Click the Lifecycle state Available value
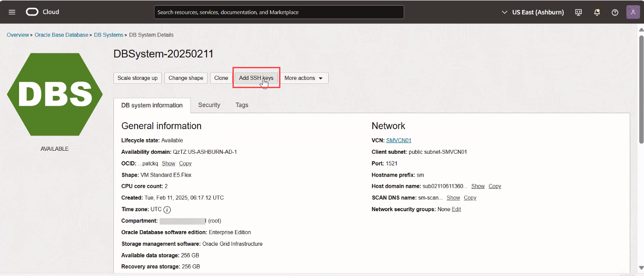 172,140
